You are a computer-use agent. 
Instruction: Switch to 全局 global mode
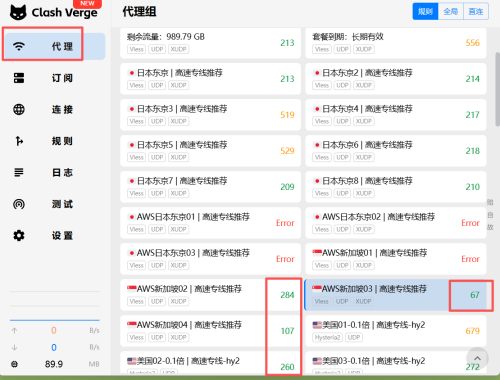pyautogui.click(x=451, y=11)
